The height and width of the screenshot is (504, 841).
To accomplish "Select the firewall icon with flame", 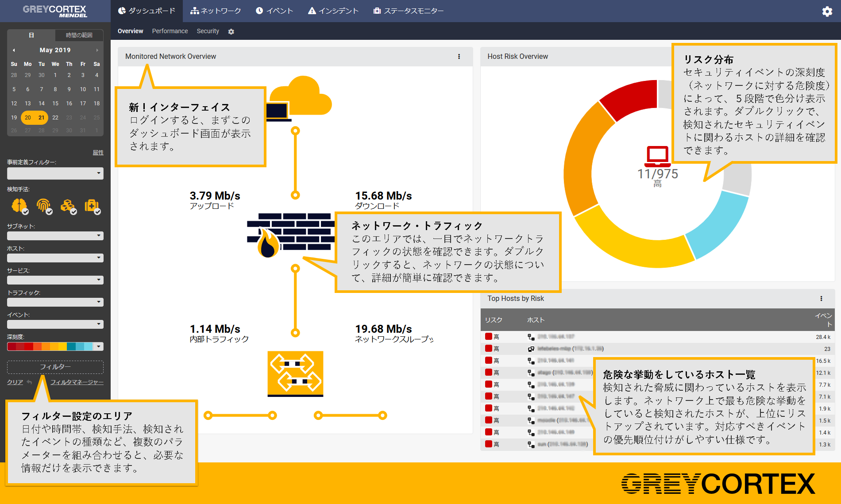I will [290, 235].
